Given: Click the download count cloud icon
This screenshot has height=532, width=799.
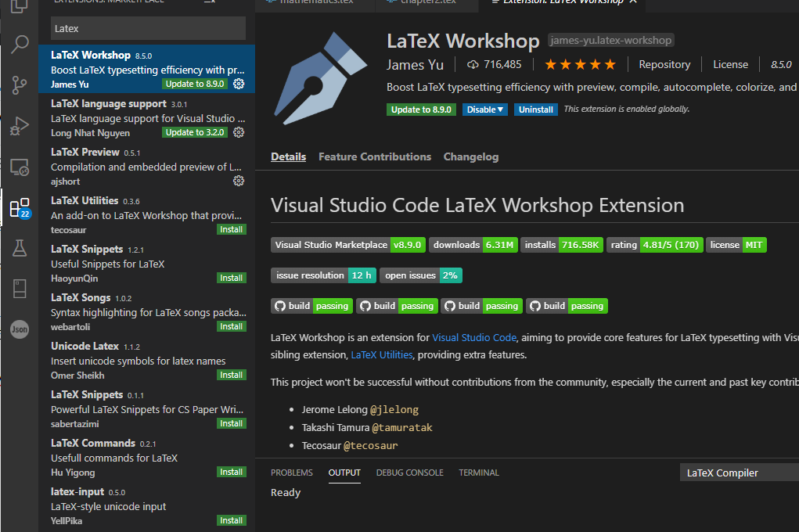Looking at the screenshot, I should (473, 65).
